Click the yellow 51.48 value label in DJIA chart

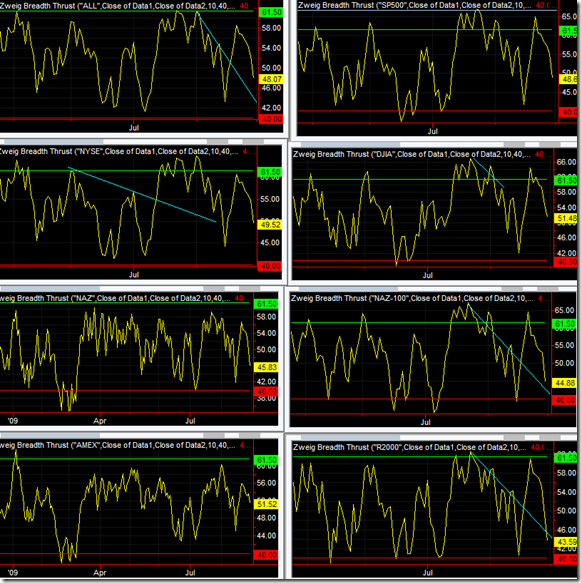coord(566,218)
